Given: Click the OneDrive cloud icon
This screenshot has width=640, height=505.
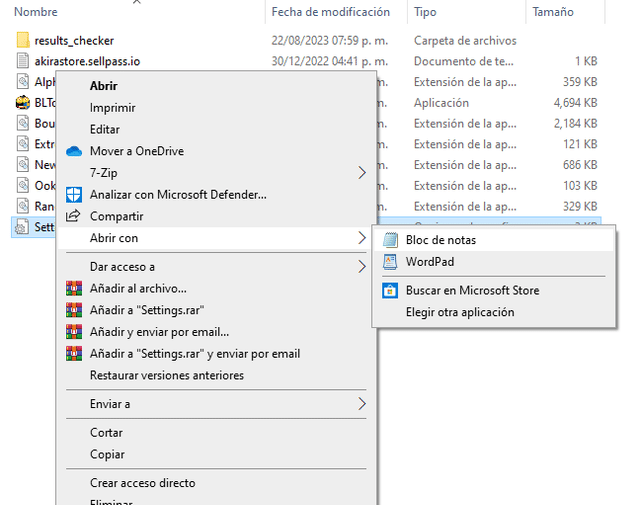Looking at the screenshot, I should click(74, 151).
